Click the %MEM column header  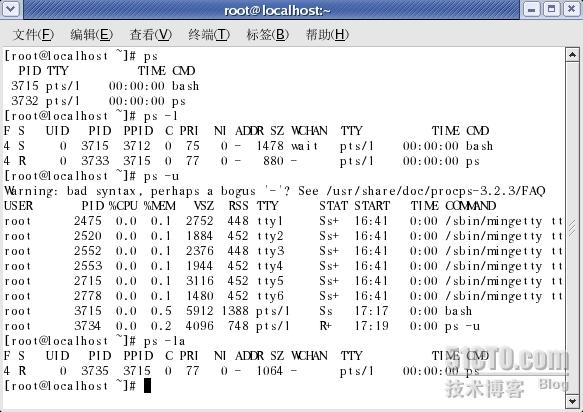click(160, 206)
